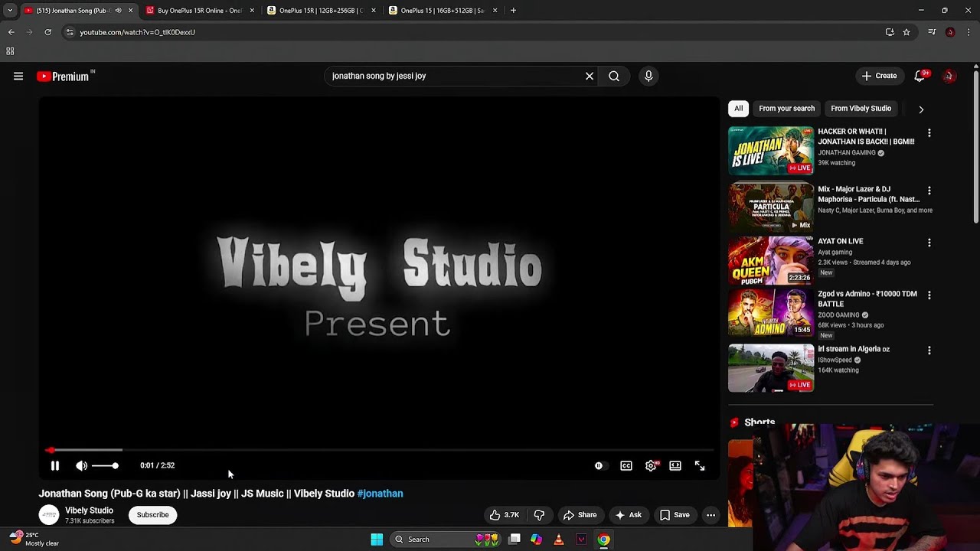The width and height of the screenshot is (980, 551).
Task: Open the Vibely Studio channel name link
Action: click(x=89, y=510)
